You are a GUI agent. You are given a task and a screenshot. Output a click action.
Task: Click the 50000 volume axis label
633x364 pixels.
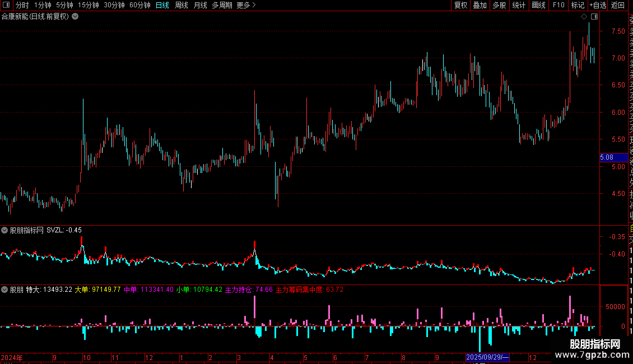click(x=615, y=307)
